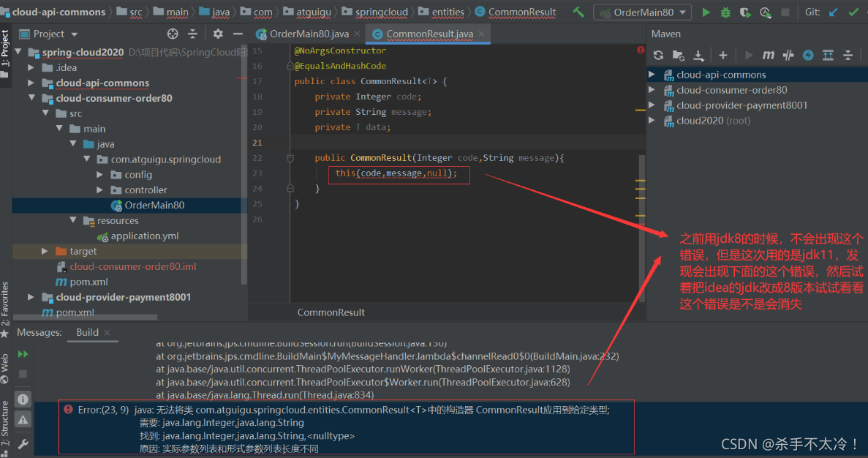The image size is (868, 458).
Task: Expand the .idea folder
Action: (x=31, y=67)
